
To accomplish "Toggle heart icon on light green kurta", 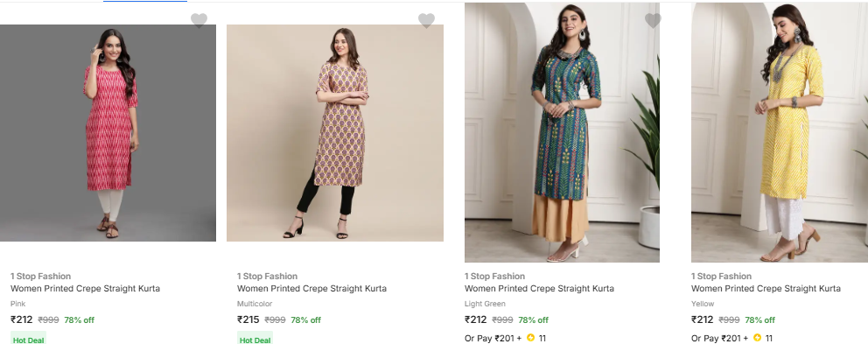I will pyautogui.click(x=654, y=20).
